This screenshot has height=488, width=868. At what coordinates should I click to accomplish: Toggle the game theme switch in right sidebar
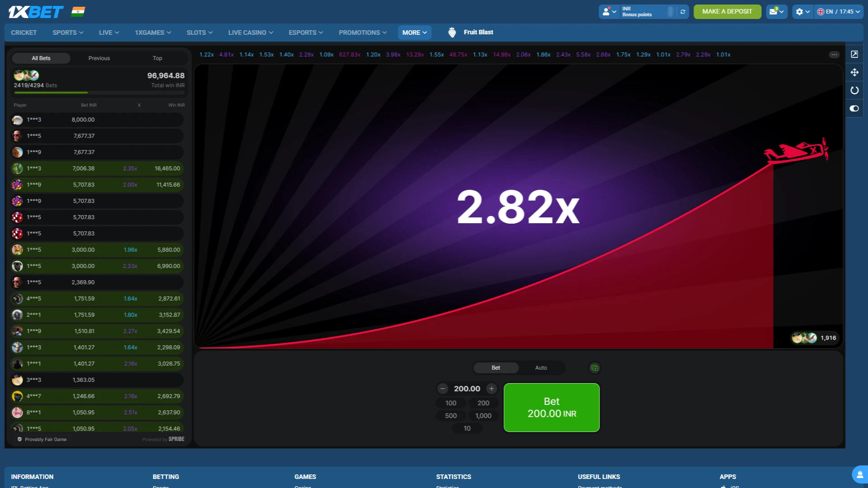coord(854,108)
